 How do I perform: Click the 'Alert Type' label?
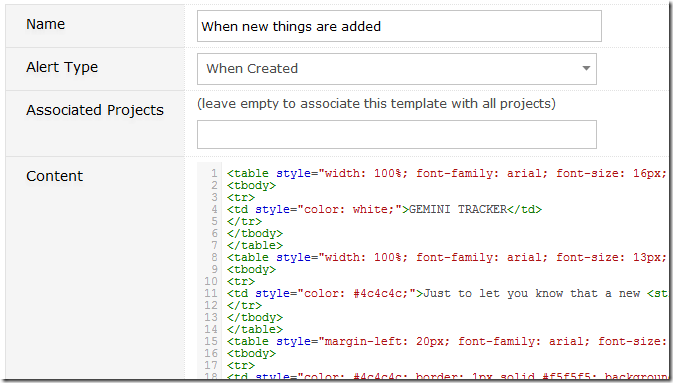click(x=62, y=67)
